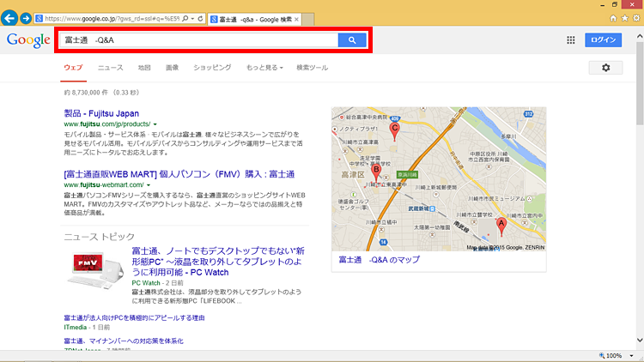Click the browser Forward arrow button

click(x=27, y=17)
